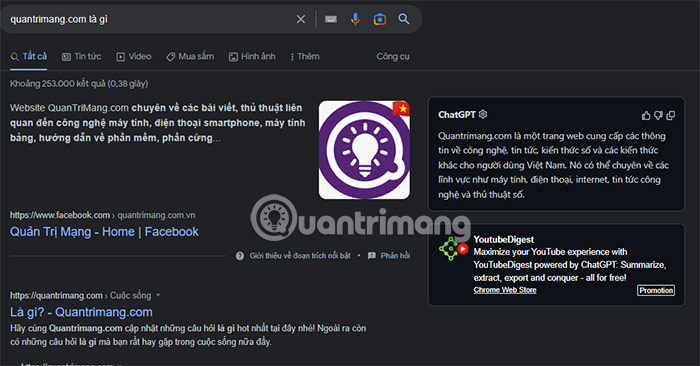Open the Chrome Web Store link

click(505, 290)
